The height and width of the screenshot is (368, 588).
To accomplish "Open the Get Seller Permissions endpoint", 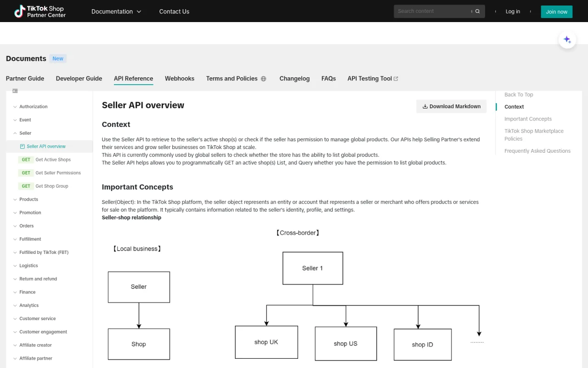I will pyautogui.click(x=58, y=173).
